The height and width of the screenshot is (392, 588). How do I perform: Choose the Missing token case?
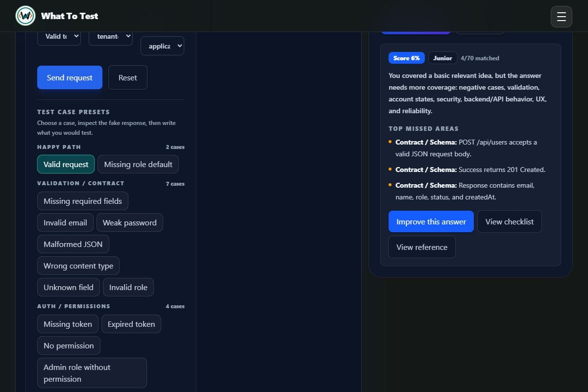pos(68,324)
